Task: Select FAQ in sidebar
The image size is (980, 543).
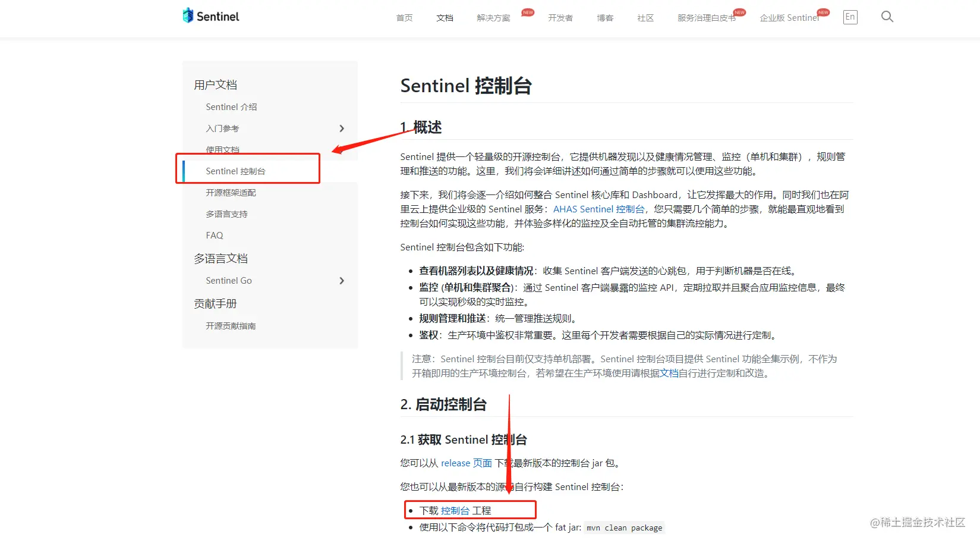Action: pos(215,236)
